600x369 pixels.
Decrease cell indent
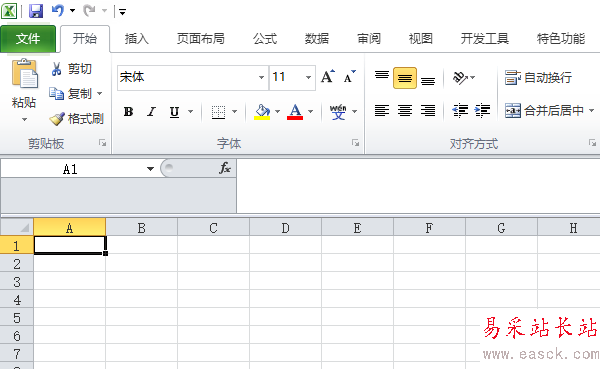pos(460,111)
